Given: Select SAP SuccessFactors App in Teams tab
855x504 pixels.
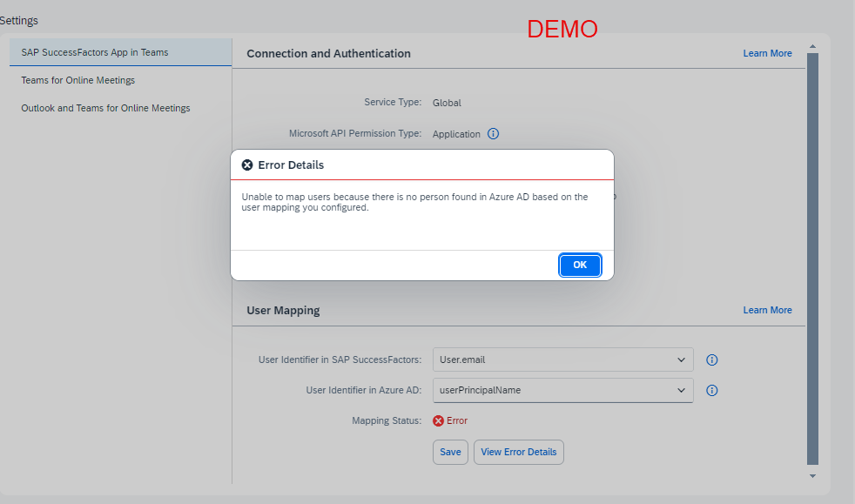Looking at the screenshot, I should [x=120, y=52].
